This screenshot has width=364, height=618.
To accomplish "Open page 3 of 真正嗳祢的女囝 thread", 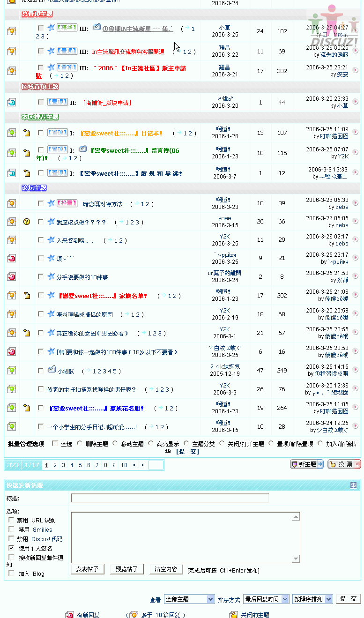I will click(x=160, y=333).
